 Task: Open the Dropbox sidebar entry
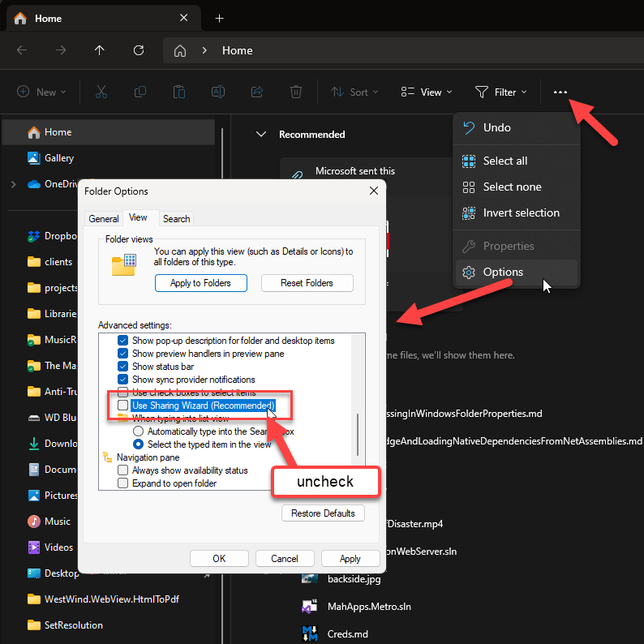point(52,236)
